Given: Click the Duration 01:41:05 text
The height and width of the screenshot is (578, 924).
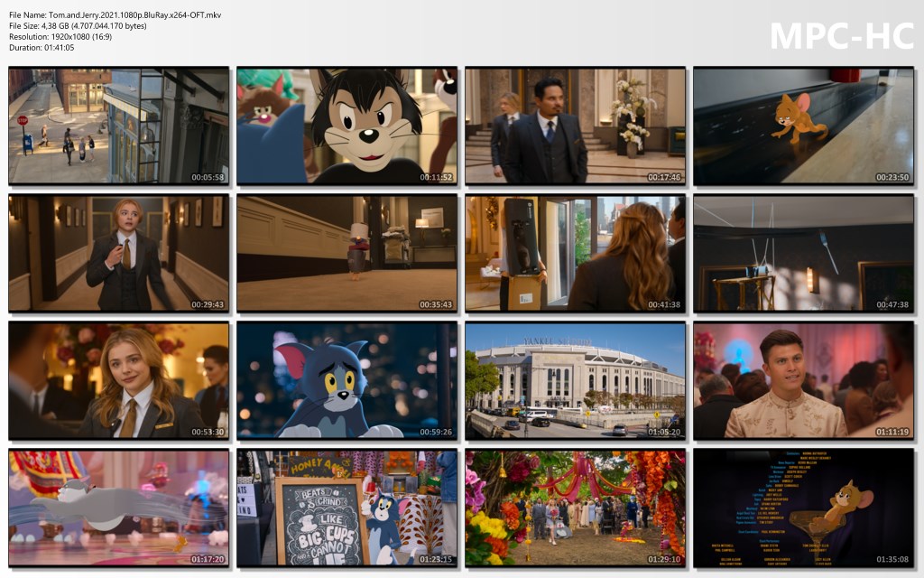Looking at the screenshot, I should pos(42,48).
